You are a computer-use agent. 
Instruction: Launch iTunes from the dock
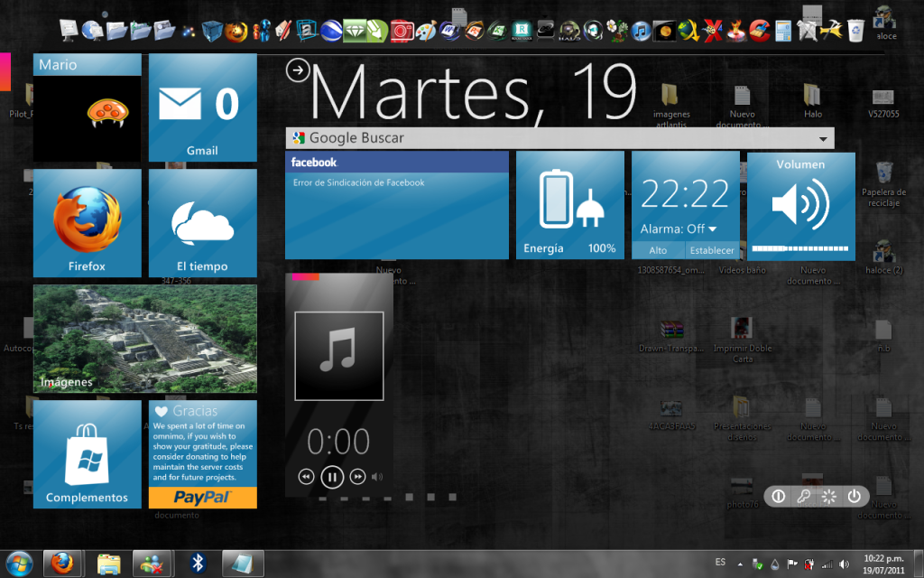641,31
